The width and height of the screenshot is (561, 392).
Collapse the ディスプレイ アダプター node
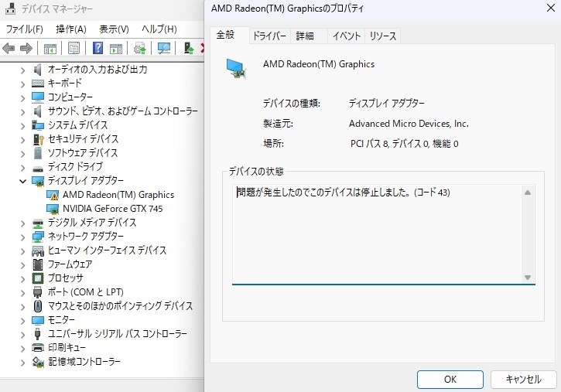click(23, 181)
